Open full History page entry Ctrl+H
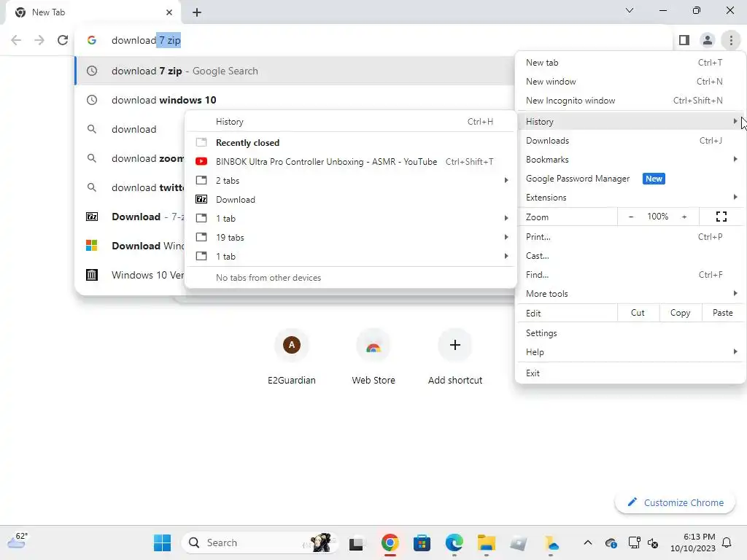The image size is (747, 560). (352, 122)
